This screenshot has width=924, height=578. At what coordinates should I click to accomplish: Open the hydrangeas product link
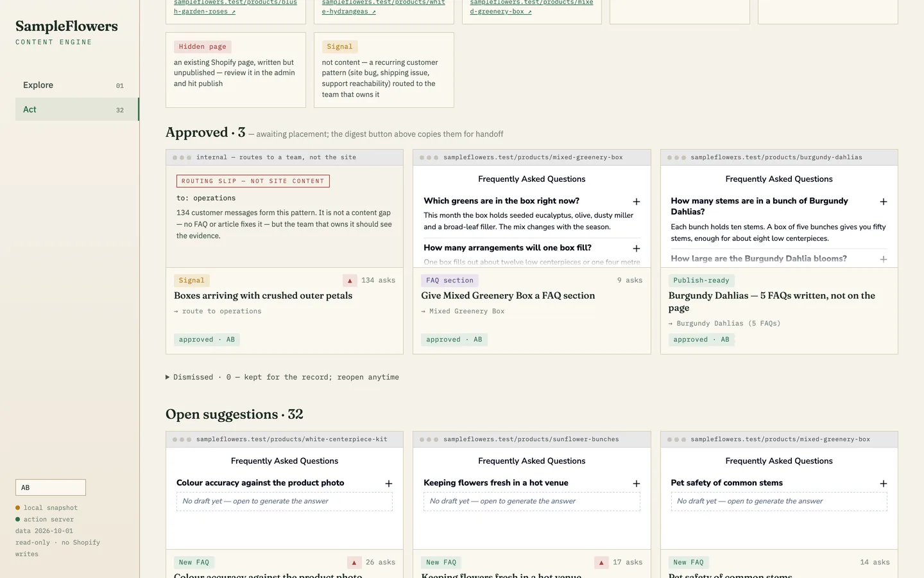tap(384, 7)
